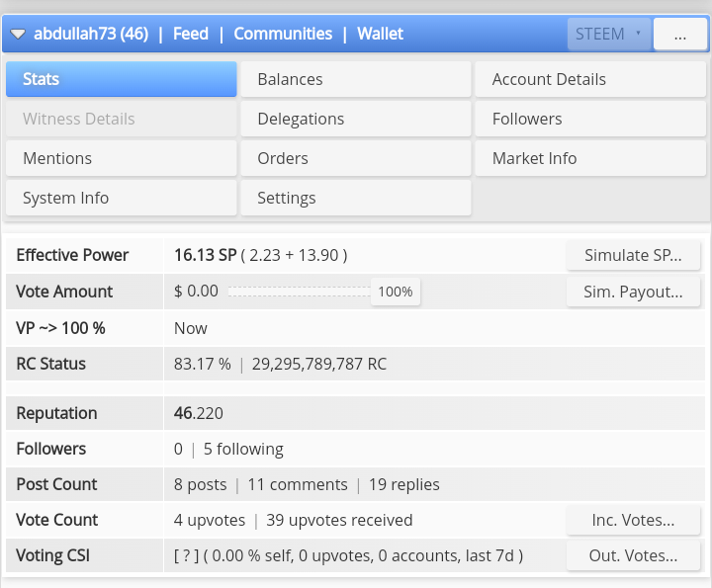Click the Vote Count label
Screen dimensions: 712x588
coord(56,520)
